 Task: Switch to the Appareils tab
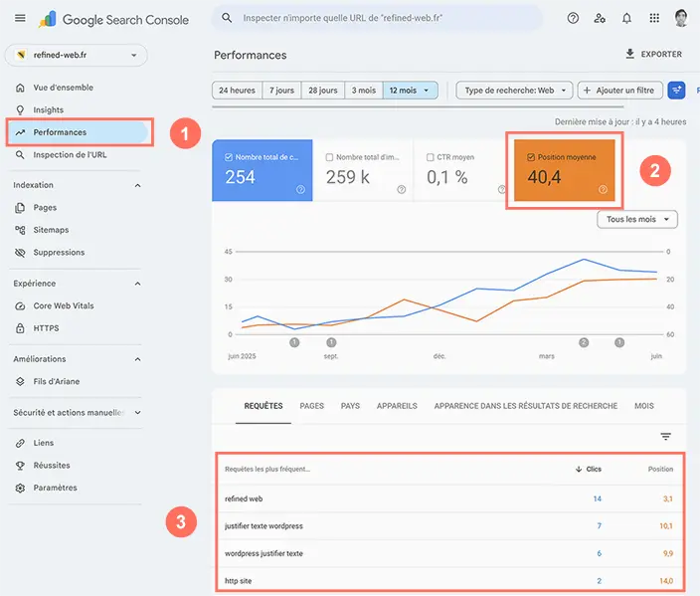397,406
